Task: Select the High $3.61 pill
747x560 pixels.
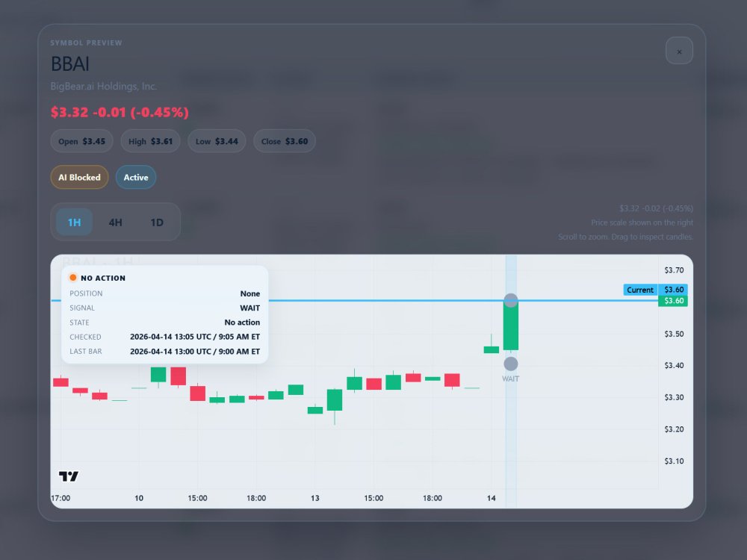Action: pos(151,141)
